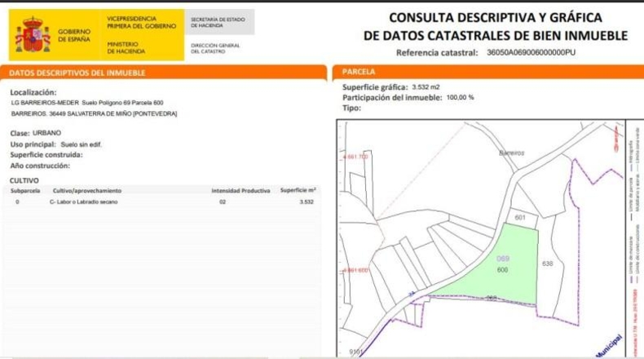
Task: Click the '3.532' surface cell in table
Action: tap(307, 202)
